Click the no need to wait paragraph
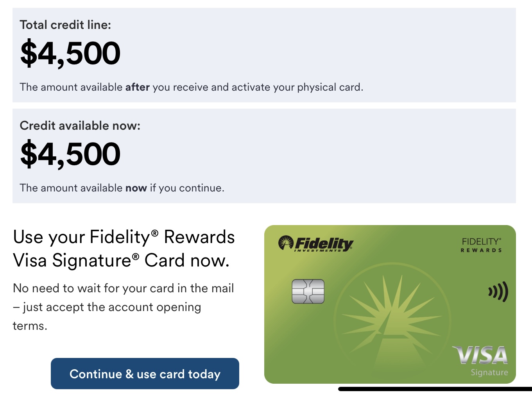 tap(123, 307)
